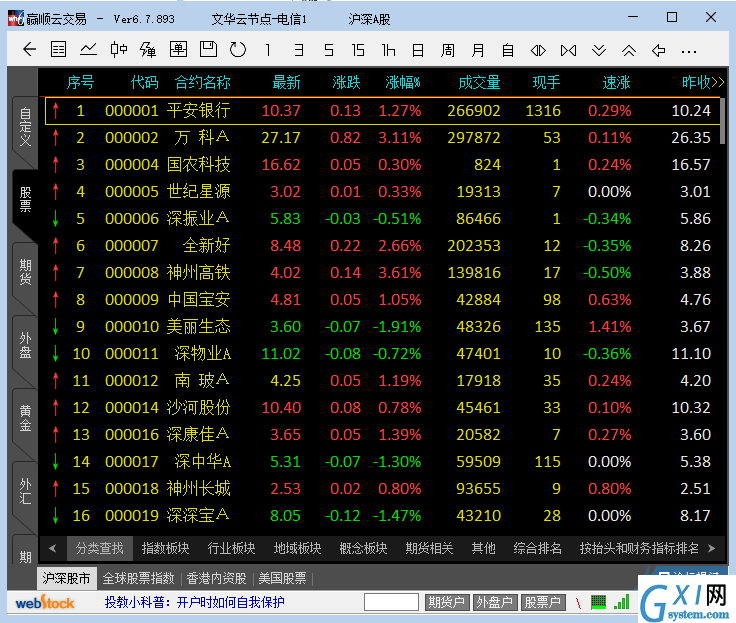Image resolution: width=736 pixels, height=623 pixels.
Task: Click the double chevron down icon
Action: pyautogui.click(x=599, y=50)
